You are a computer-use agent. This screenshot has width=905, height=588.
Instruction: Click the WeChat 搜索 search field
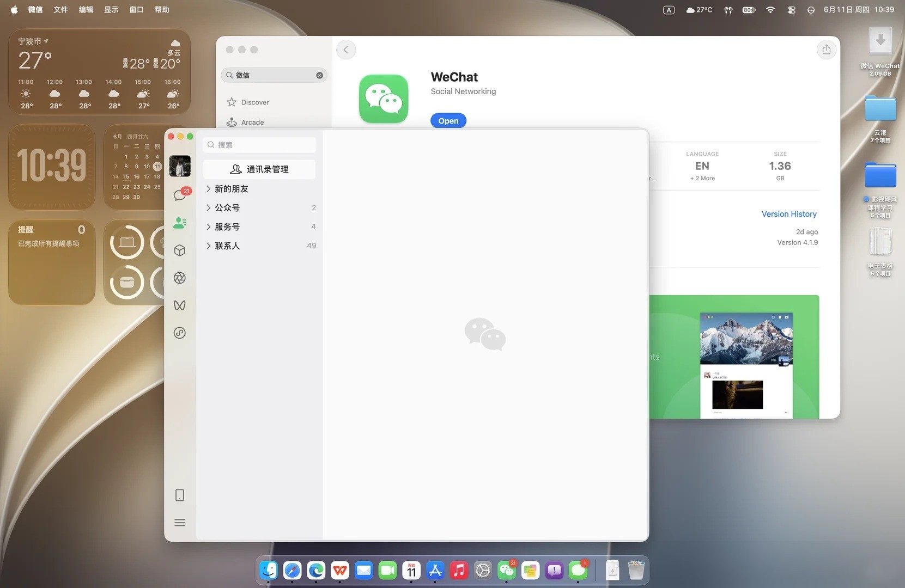[259, 145]
